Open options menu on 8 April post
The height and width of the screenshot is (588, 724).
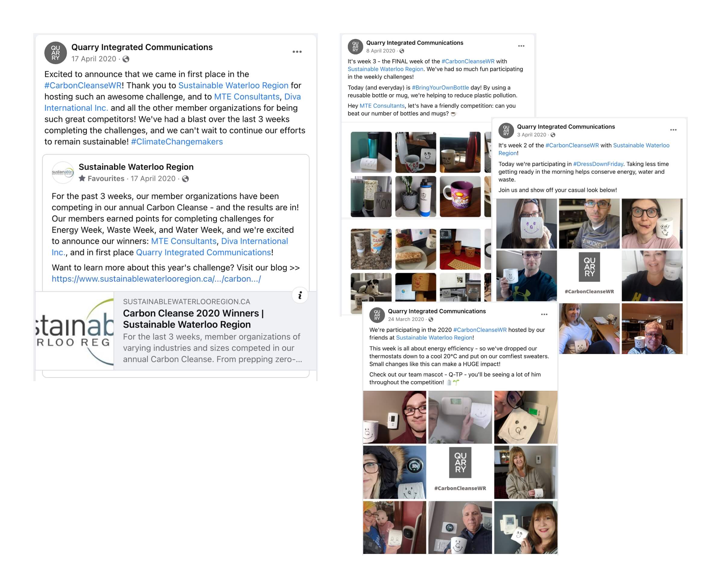pos(521,46)
